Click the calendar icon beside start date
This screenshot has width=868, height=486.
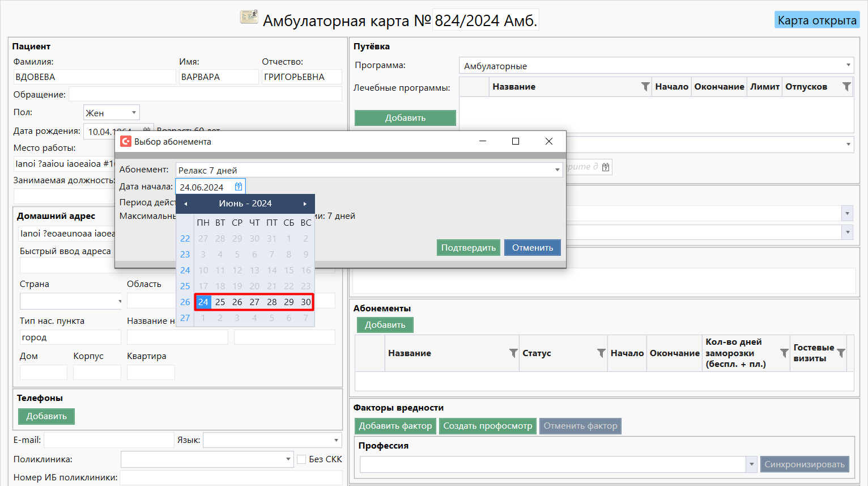[x=239, y=187]
